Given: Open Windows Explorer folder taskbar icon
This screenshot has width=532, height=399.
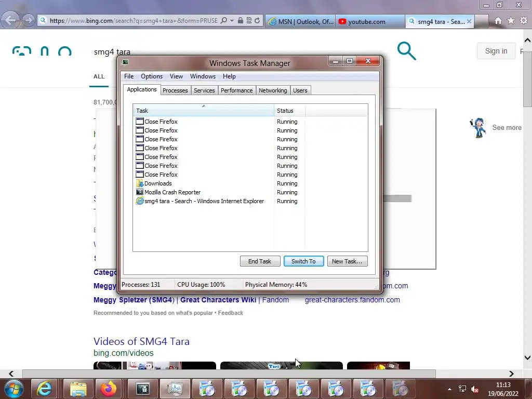Looking at the screenshot, I should tap(78, 389).
